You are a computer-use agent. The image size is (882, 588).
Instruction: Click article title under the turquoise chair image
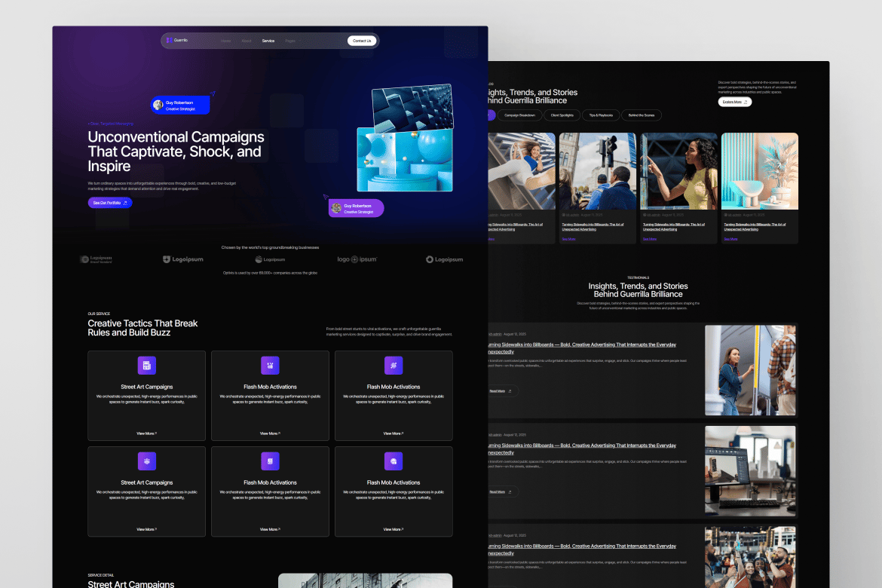(755, 227)
